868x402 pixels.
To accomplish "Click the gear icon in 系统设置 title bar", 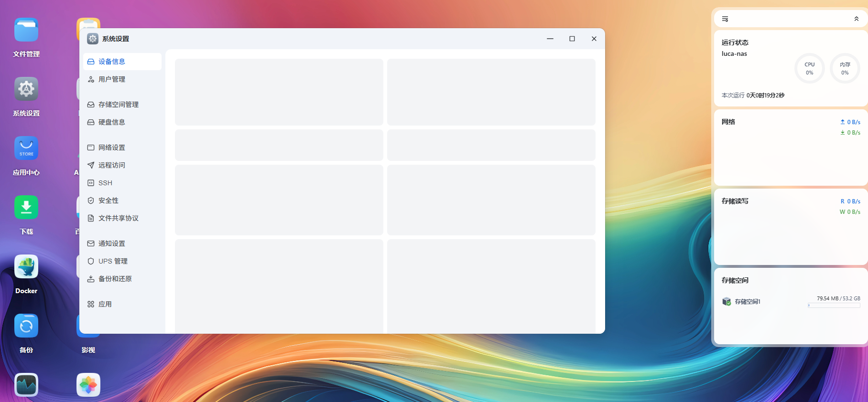I will pyautogui.click(x=93, y=39).
